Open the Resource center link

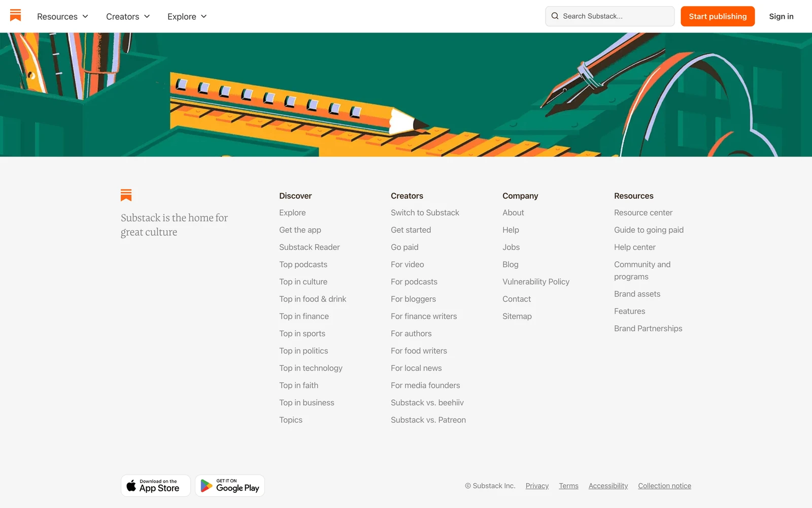[643, 213]
